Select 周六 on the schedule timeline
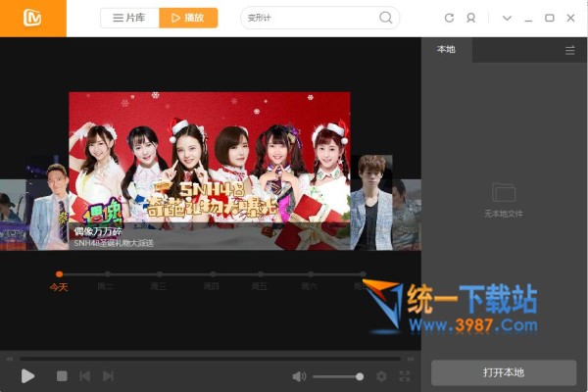 310,286
